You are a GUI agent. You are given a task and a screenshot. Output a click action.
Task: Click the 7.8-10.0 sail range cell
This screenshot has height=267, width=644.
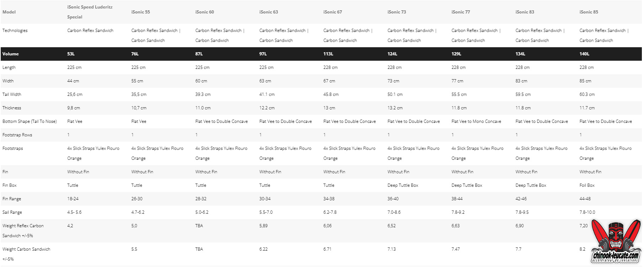click(x=587, y=212)
